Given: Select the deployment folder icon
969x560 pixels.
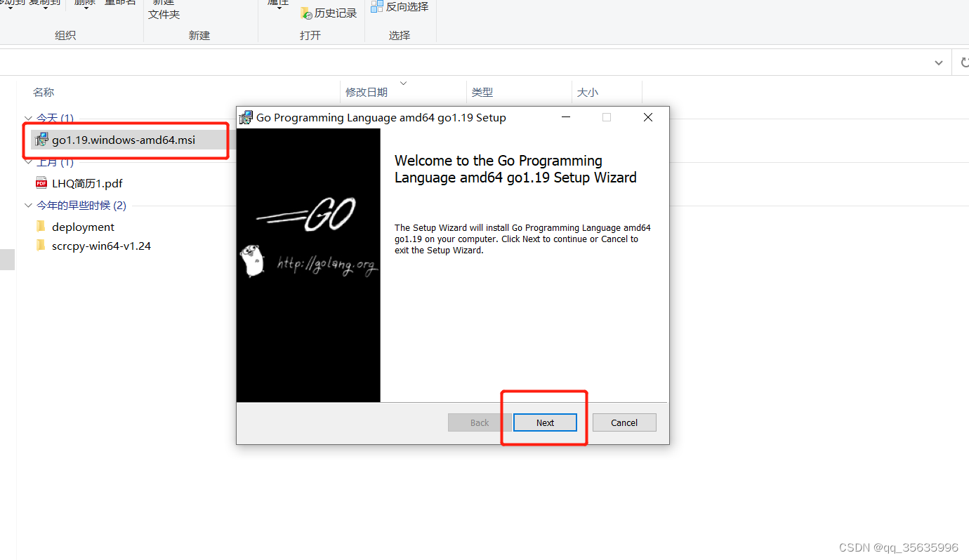Looking at the screenshot, I should (41, 227).
